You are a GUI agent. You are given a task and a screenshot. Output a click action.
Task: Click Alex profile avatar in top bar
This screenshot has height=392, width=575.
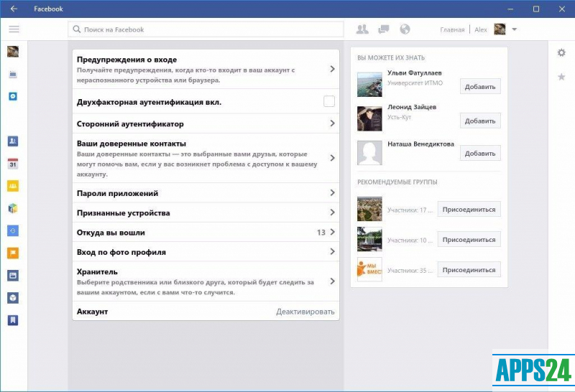pyautogui.click(x=500, y=29)
